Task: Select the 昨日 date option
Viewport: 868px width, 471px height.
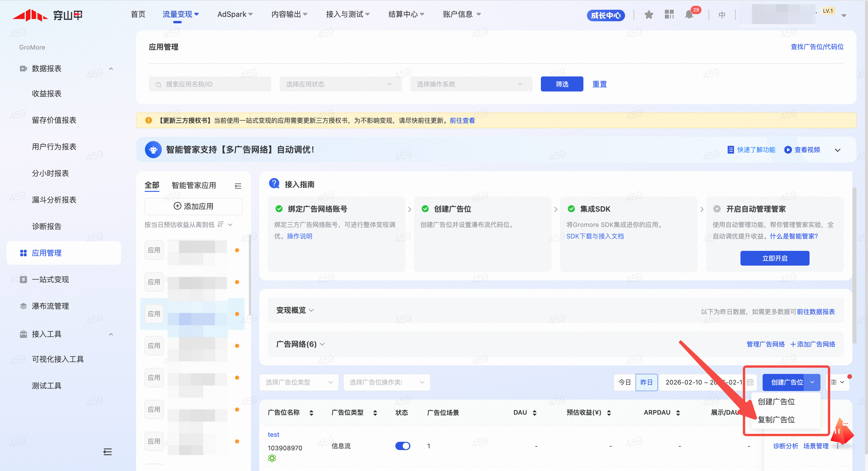Action: pos(646,382)
